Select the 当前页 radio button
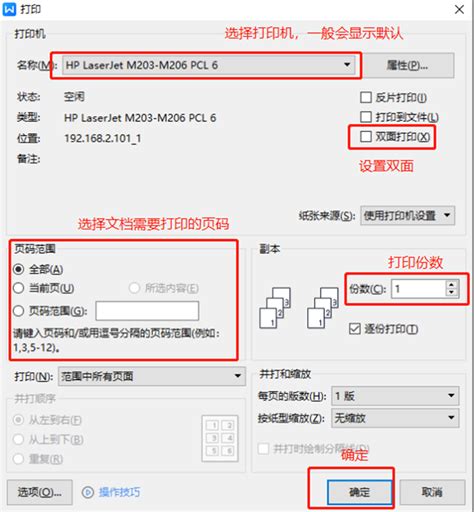Screen dimensions: 474x512 click(x=19, y=288)
